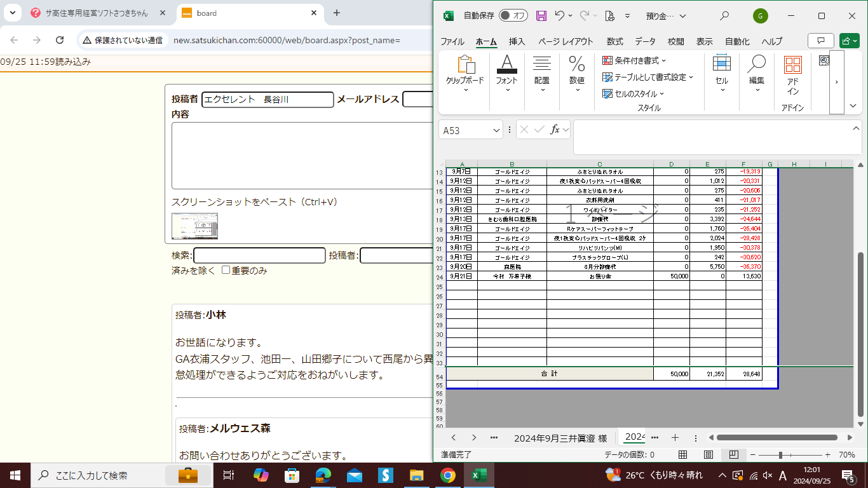This screenshot has height=488, width=868.
Task: Collapse the Excel ribbon with chevron
Action: pyautogui.click(x=853, y=105)
